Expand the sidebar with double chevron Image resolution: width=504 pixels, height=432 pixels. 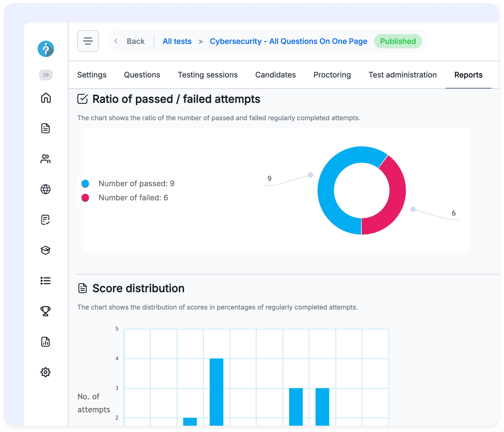pos(46,75)
